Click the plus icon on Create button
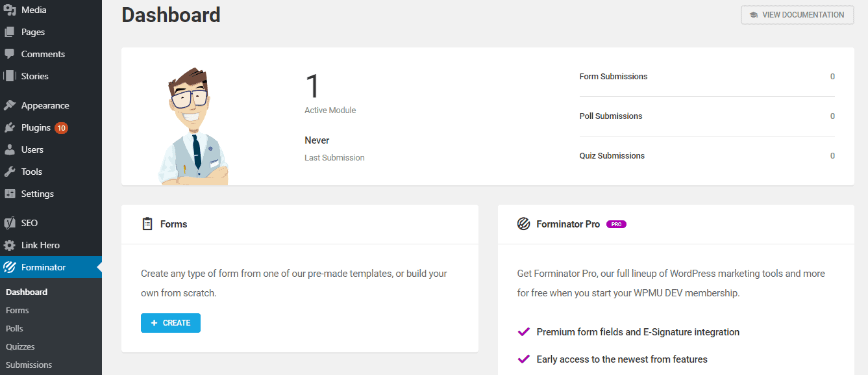 [x=154, y=323]
